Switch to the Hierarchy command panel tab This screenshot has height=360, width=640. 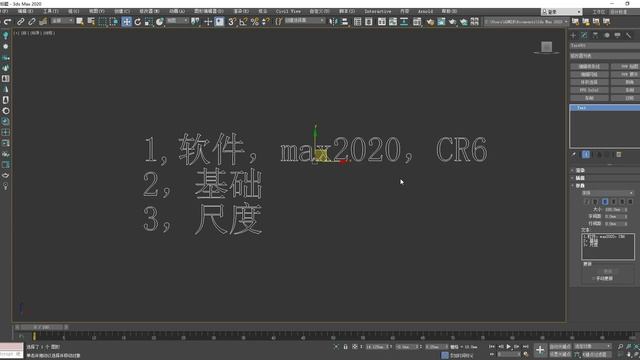596,36
